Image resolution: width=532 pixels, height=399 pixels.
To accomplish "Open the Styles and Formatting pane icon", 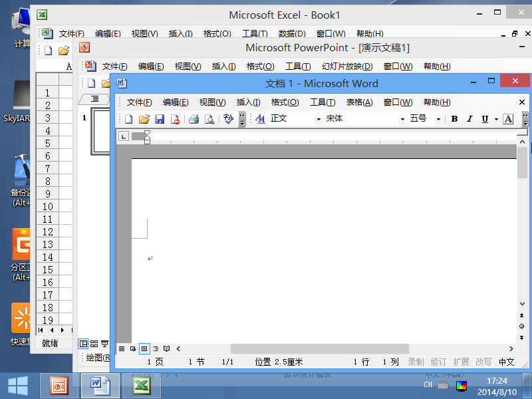I will tap(260, 119).
